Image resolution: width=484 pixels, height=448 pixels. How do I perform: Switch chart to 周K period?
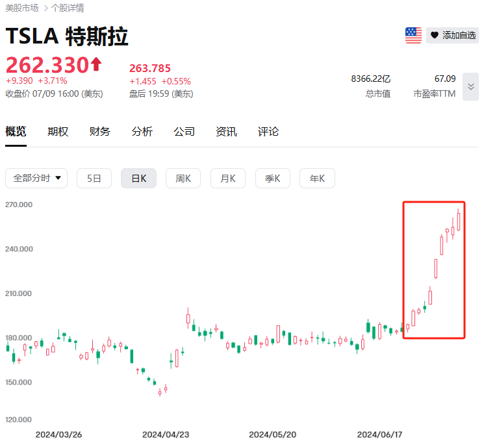coord(183,178)
